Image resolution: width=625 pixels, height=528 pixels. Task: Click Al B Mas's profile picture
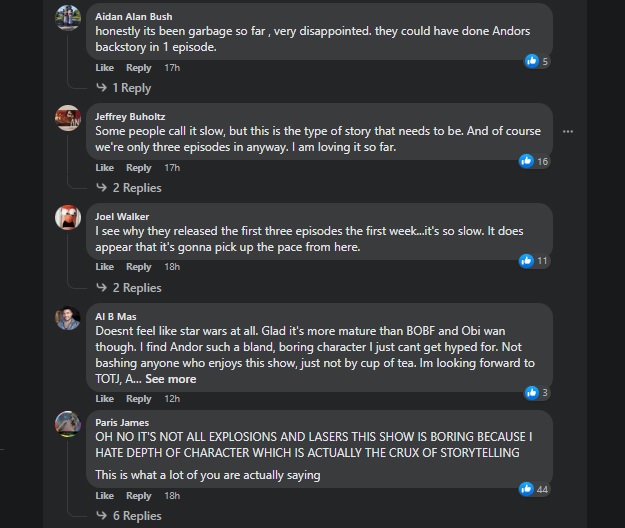tap(68, 317)
